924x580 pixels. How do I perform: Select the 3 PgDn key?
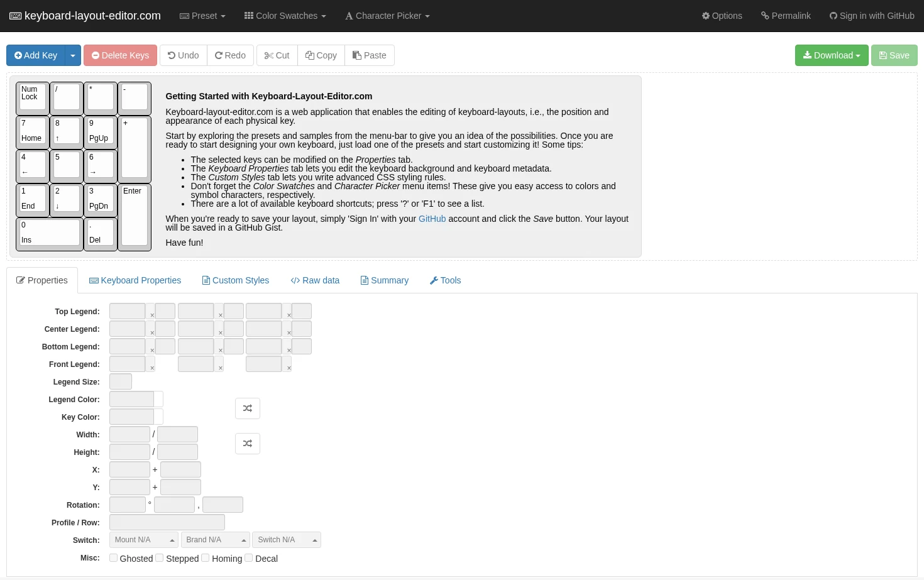(x=101, y=200)
